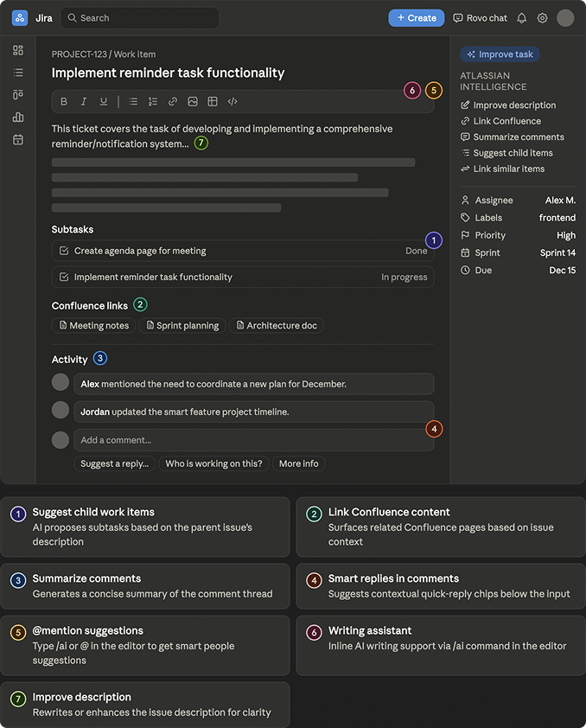This screenshot has height=728, width=586.
Task: Click the Sprint calendar icon in the details panel
Action: [465, 252]
